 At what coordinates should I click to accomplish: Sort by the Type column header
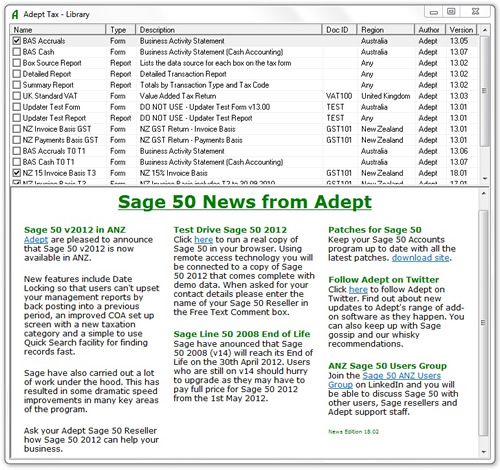click(x=121, y=30)
